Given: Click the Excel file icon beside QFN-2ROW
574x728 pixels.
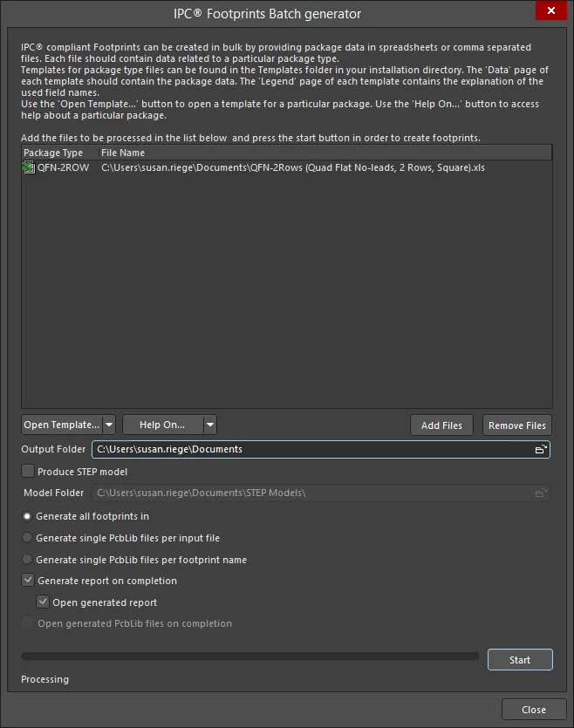Looking at the screenshot, I should pyautogui.click(x=29, y=167).
